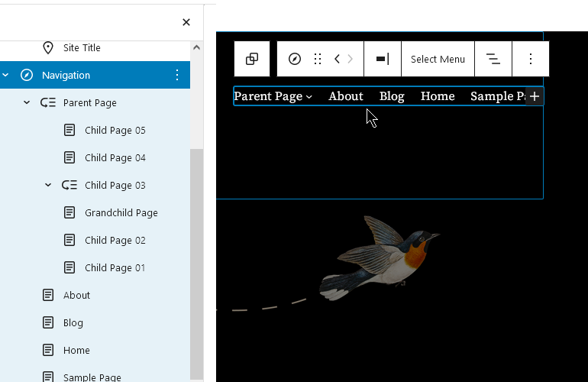Click the select parent block toolbar button
588x382 pixels.
(x=252, y=59)
